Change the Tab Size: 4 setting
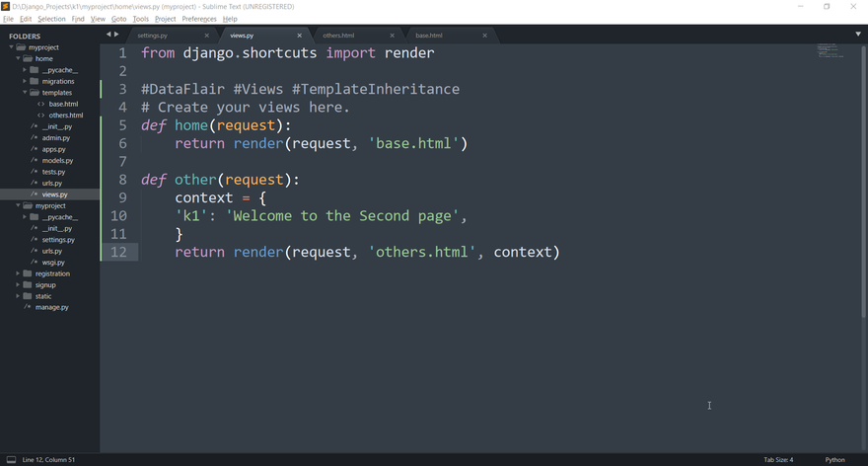The height and width of the screenshot is (466, 868). (777, 459)
